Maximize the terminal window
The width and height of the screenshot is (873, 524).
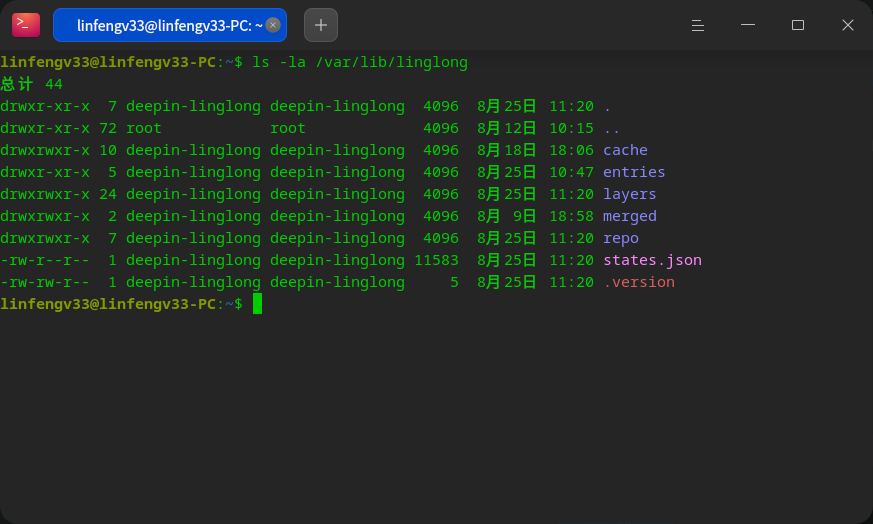tap(798, 25)
